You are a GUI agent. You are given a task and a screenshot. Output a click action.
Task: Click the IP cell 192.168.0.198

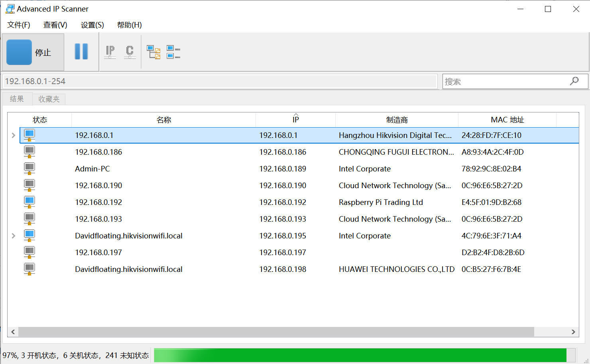coord(283,269)
